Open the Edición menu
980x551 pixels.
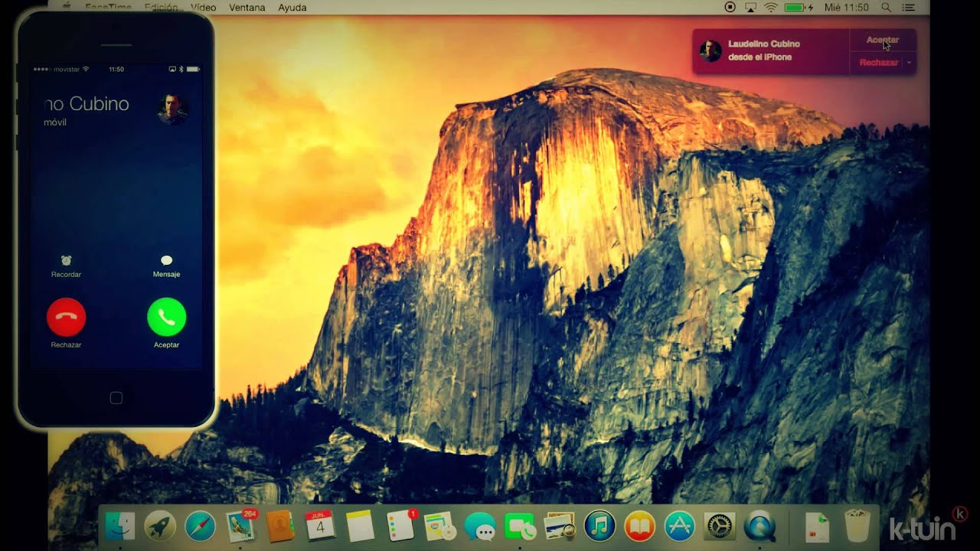(x=161, y=7)
